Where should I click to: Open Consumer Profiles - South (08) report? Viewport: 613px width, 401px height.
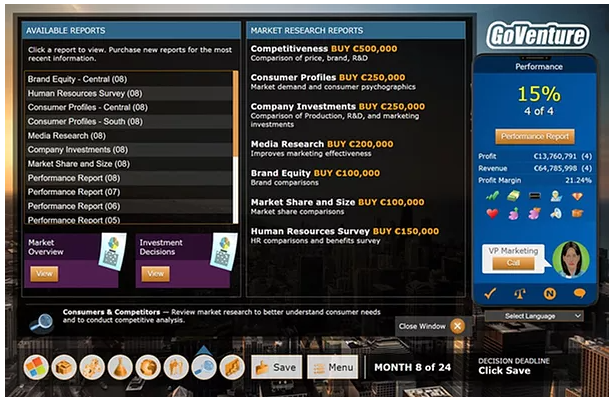click(129, 121)
